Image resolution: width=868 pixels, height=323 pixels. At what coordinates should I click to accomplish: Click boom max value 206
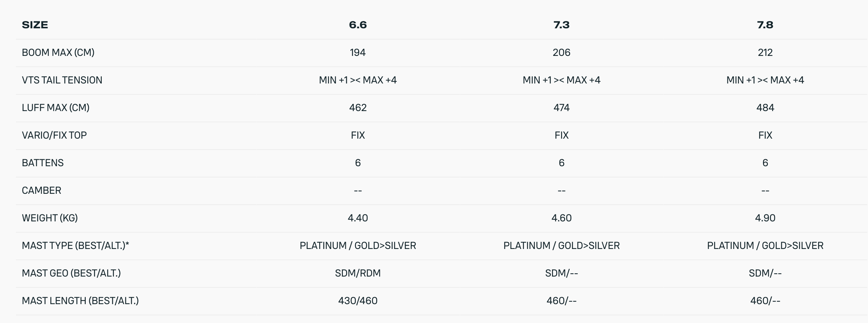click(561, 53)
